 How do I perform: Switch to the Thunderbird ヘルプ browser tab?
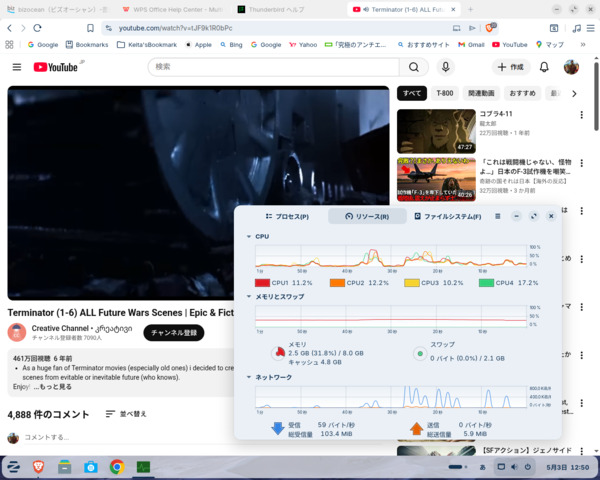pos(276,10)
